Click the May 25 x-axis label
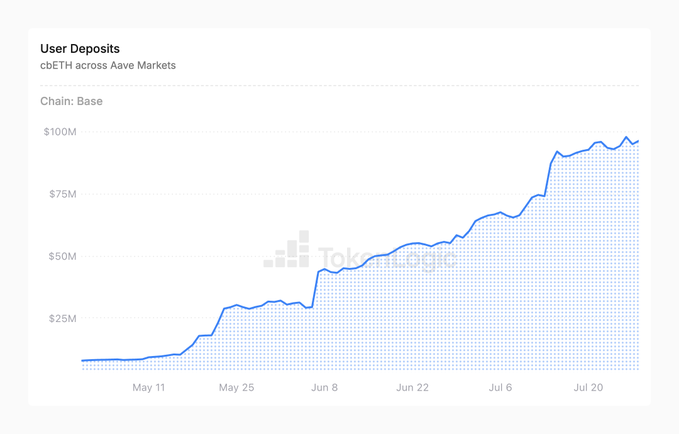This screenshot has width=679, height=434. point(236,387)
